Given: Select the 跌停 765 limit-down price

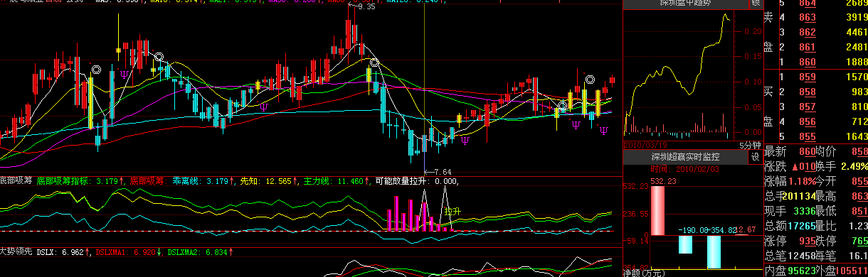Looking at the screenshot, I should [x=859, y=241].
